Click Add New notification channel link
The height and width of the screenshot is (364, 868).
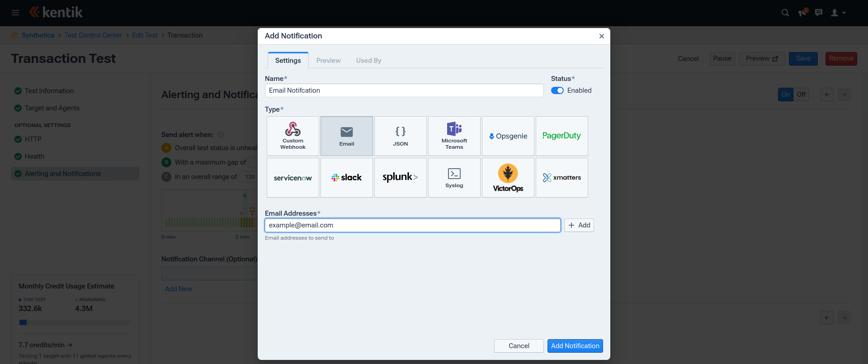tap(179, 289)
